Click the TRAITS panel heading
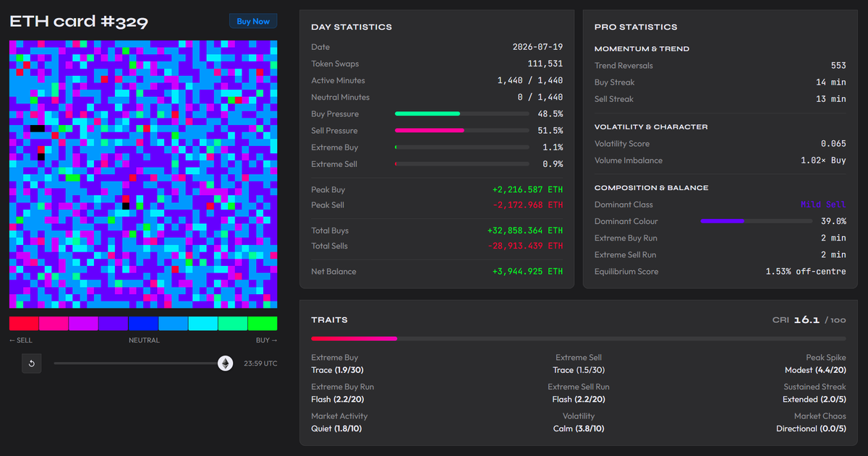The width and height of the screenshot is (868, 456). 329,319
